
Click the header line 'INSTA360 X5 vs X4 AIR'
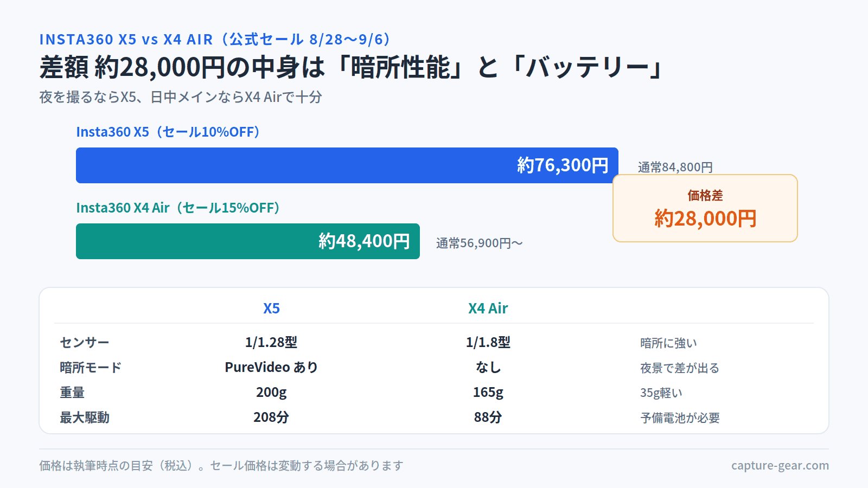126,40
